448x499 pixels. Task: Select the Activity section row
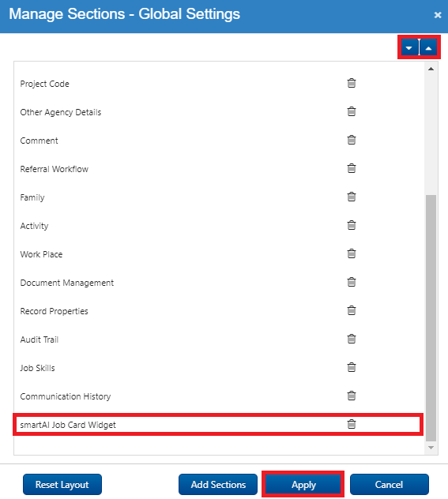219,226
